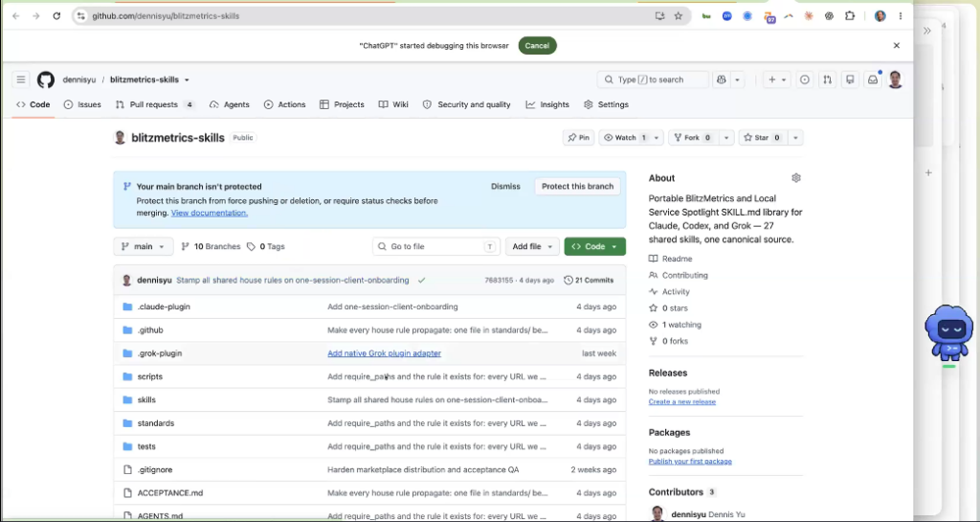Bookmark this page with the star icon
The width and height of the screenshot is (980, 522).
click(679, 15)
